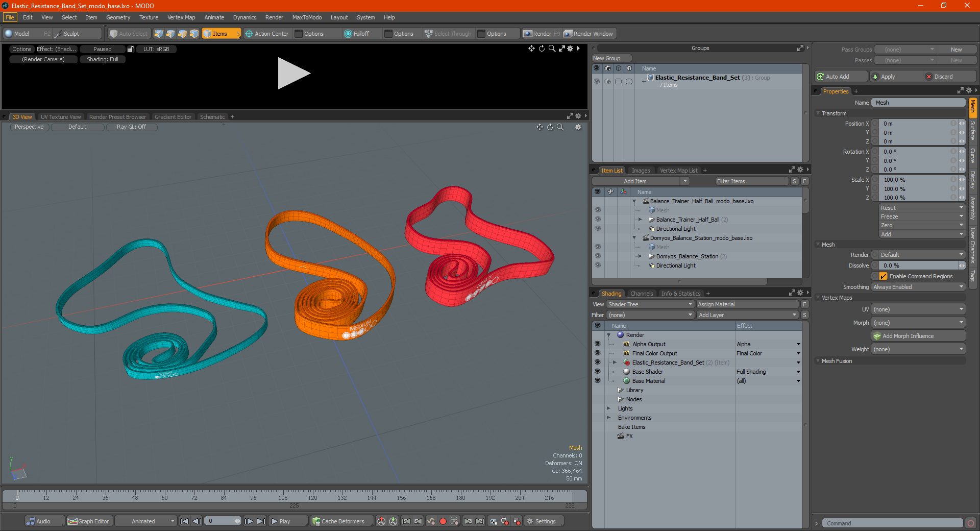Viewport: 980px width, 531px height.
Task: Expand the Balance_Trainer_Half_Ball (2) item
Action: [641, 220]
